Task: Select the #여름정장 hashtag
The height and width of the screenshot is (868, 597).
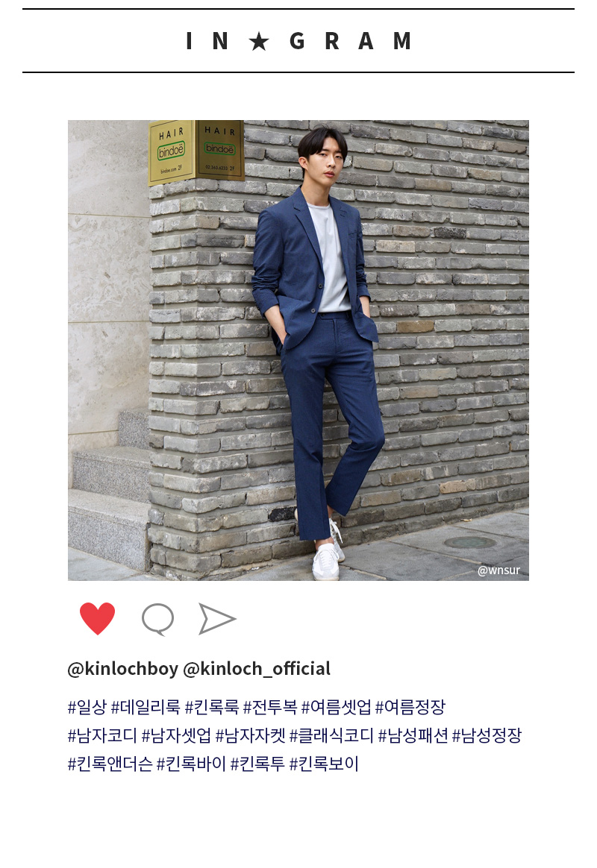Action: point(410,707)
